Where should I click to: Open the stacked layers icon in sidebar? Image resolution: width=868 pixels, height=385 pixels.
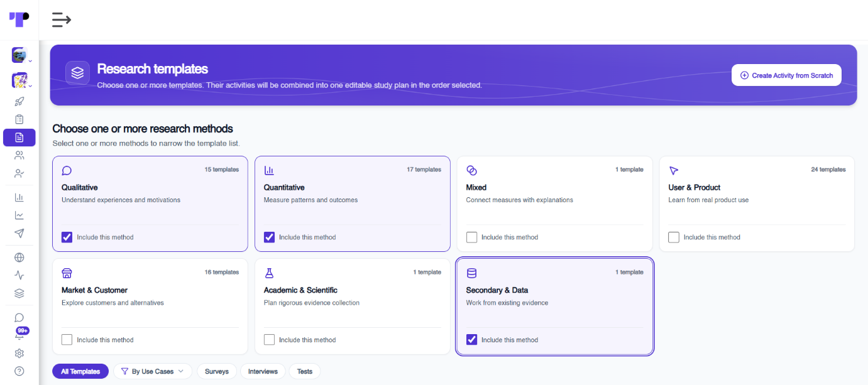tap(19, 293)
